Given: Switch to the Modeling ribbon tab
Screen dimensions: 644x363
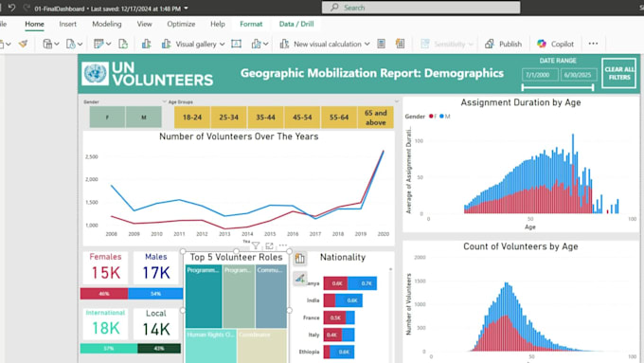Looking at the screenshot, I should 107,24.
